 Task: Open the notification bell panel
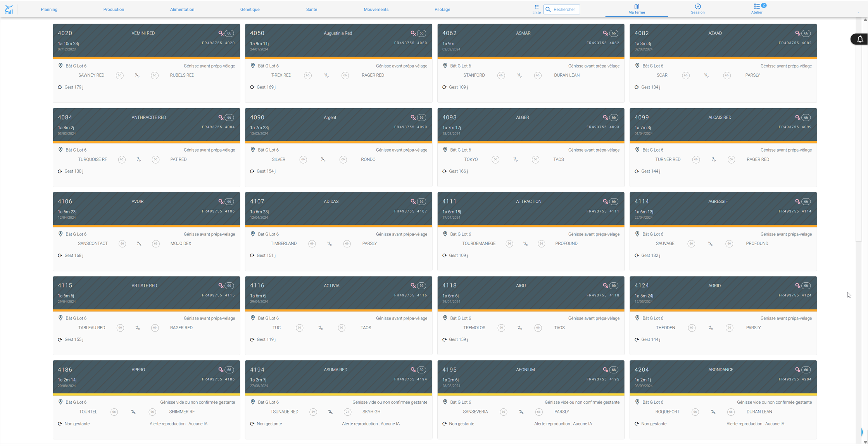859,39
